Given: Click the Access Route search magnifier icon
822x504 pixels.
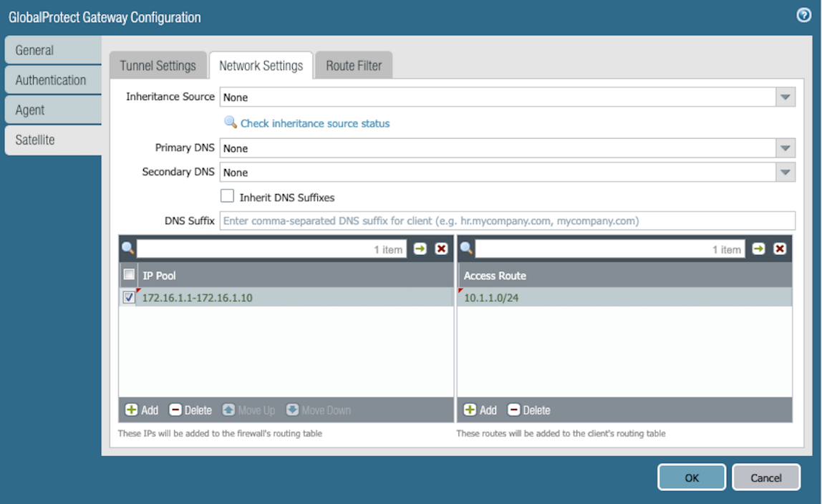Looking at the screenshot, I should click(x=466, y=248).
